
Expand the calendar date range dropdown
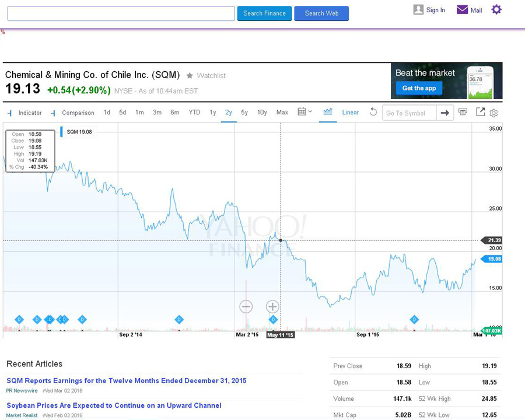coord(304,112)
